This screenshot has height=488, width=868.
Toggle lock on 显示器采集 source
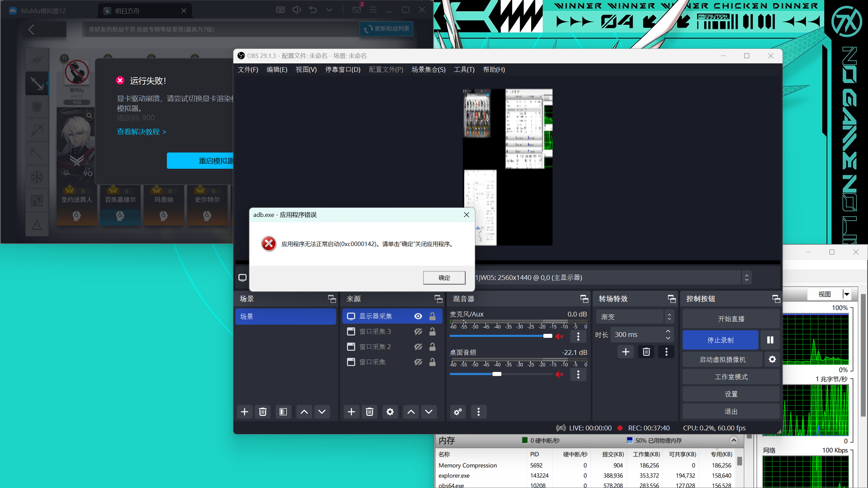click(x=432, y=316)
